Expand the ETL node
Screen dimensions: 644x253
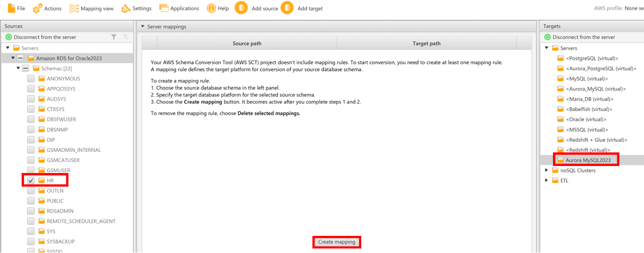[547, 181]
